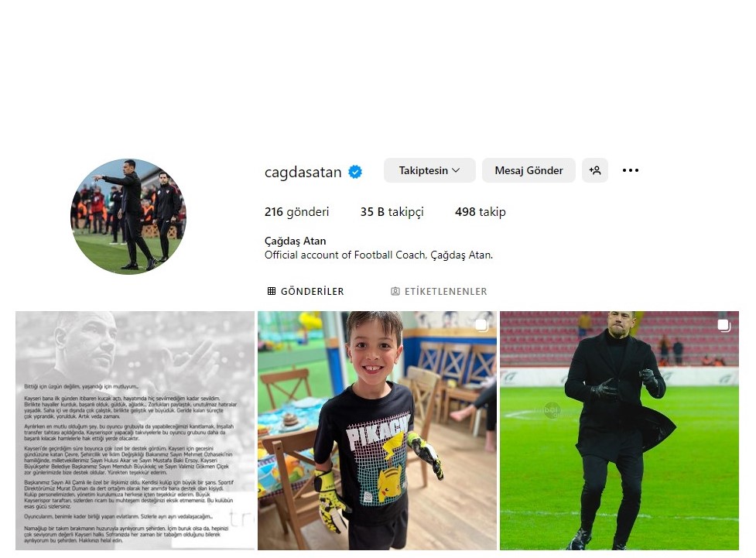Open the Takiptesin following button
Viewport: 756px width, 558px height.
[x=429, y=170]
